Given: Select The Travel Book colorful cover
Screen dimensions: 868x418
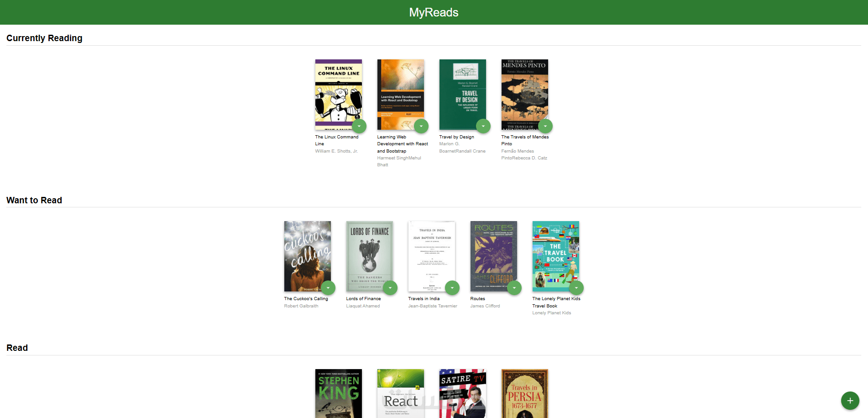Looking at the screenshot, I should click(x=556, y=256).
